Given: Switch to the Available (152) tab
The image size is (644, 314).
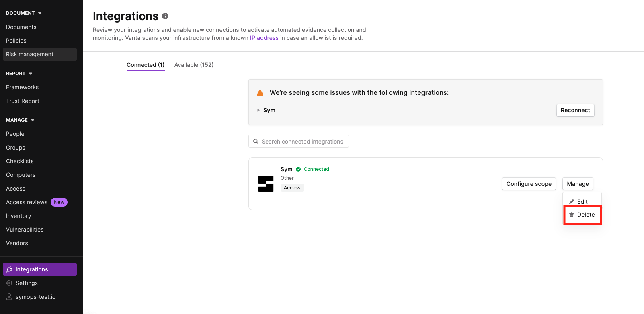Looking at the screenshot, I should click(194, 65).
